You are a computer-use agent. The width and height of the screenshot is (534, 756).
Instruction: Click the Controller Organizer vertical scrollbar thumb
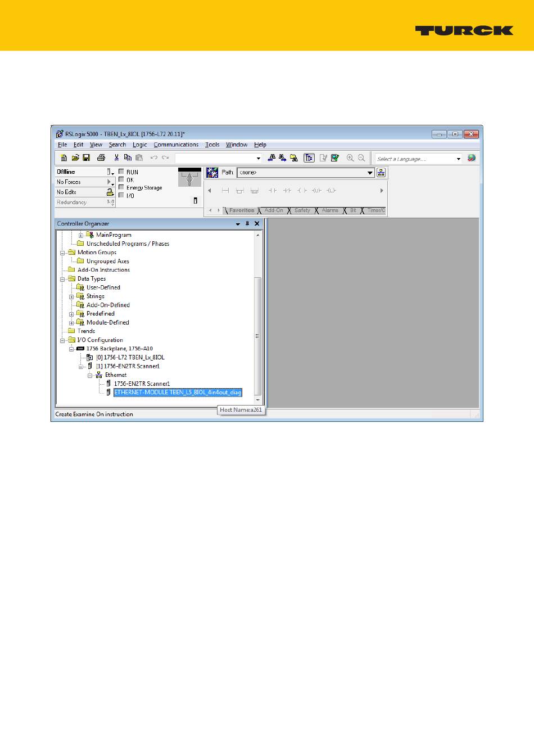(x=257, y=336)
